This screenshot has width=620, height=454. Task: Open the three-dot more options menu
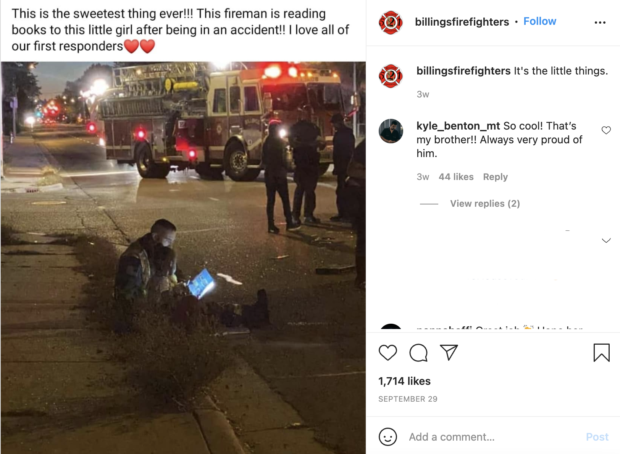pyautogui.click(x=600, y=23)
